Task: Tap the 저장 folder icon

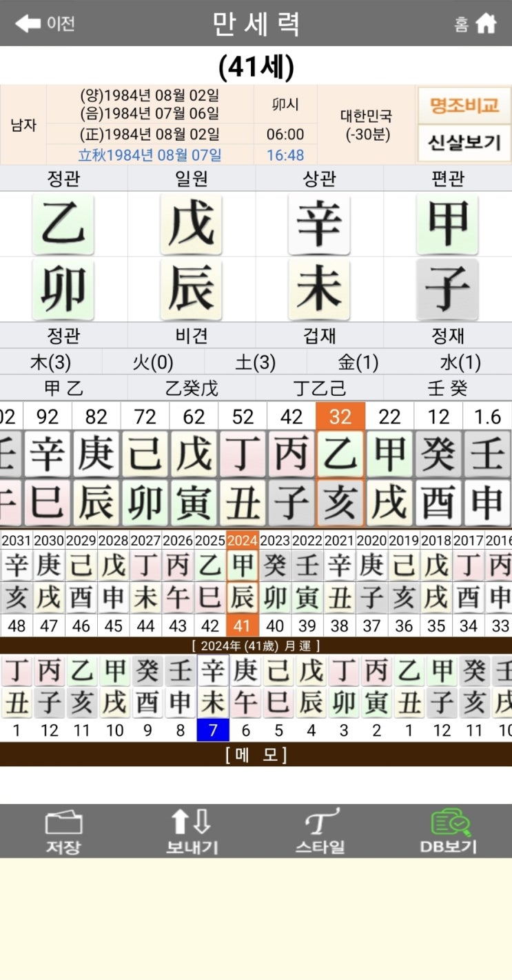Action: [x=63, y=832]
